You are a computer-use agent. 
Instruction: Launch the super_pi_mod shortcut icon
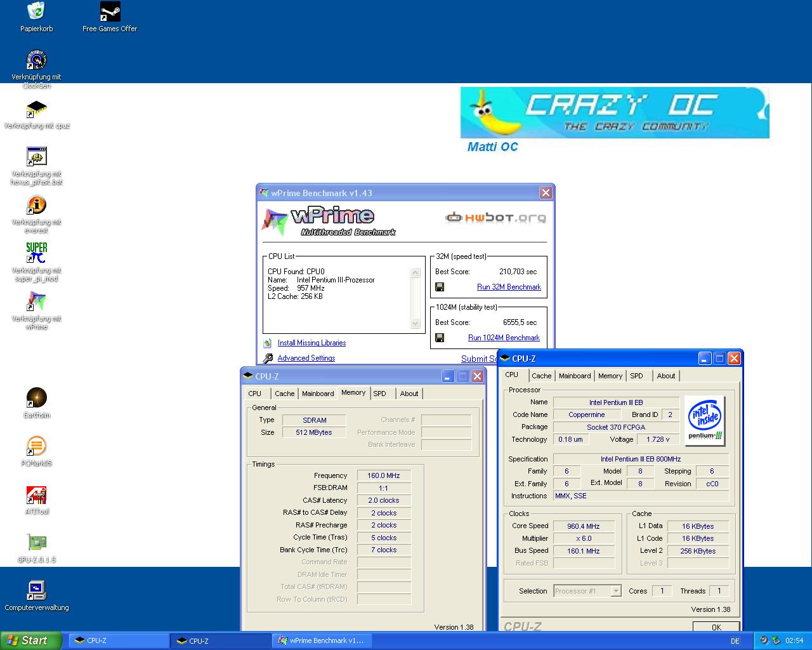tap(36, 253)
